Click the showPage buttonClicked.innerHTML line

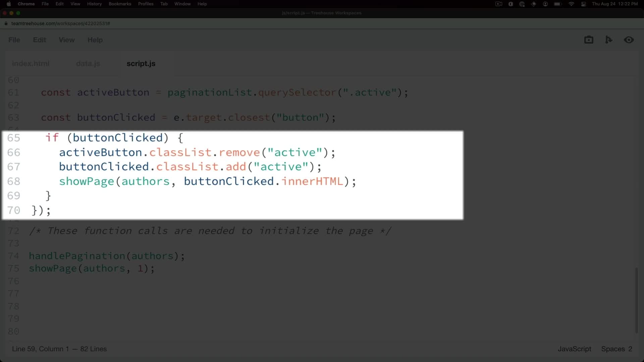pos(208,181)
